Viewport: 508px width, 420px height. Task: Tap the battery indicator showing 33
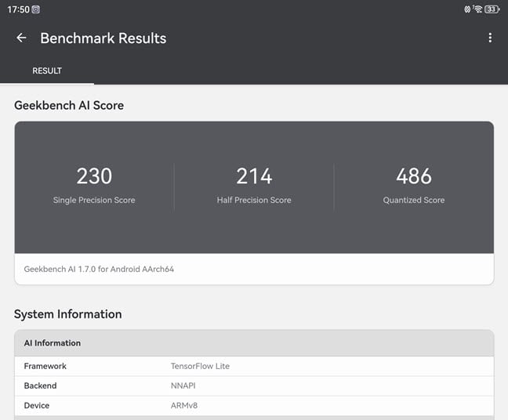tap(492, 9)
